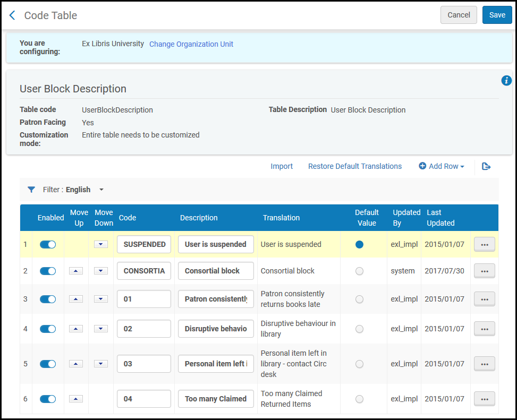Viewport: 517px width, 420px height.
Task: Set code 03 as default value
Action: pyautogui.click(x=359, y=364)
